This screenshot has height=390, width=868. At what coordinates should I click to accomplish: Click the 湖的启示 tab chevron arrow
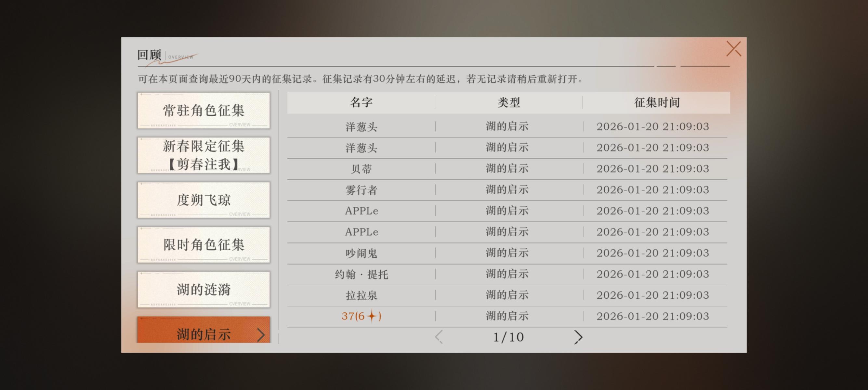point(260,335)
